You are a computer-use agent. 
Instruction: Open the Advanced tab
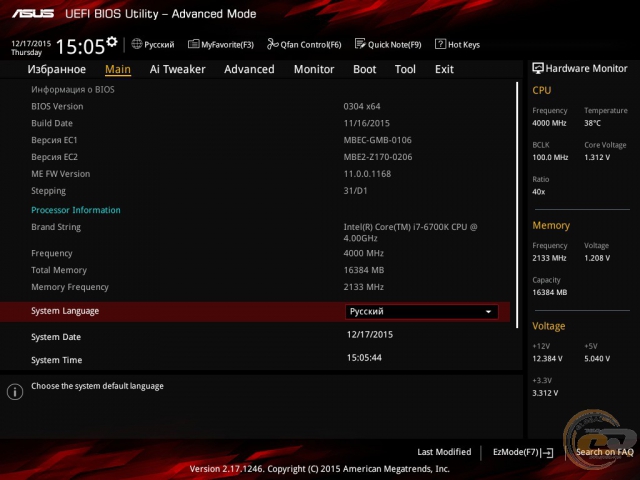(249, 69)
